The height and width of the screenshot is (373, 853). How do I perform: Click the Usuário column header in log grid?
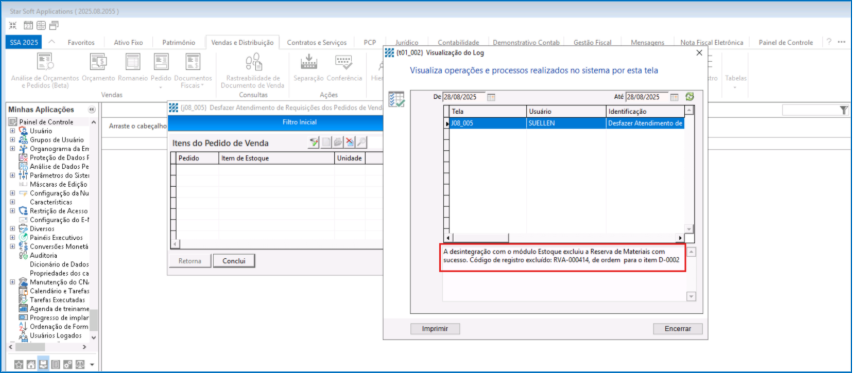pyautogui.click(x=566, y=111)
